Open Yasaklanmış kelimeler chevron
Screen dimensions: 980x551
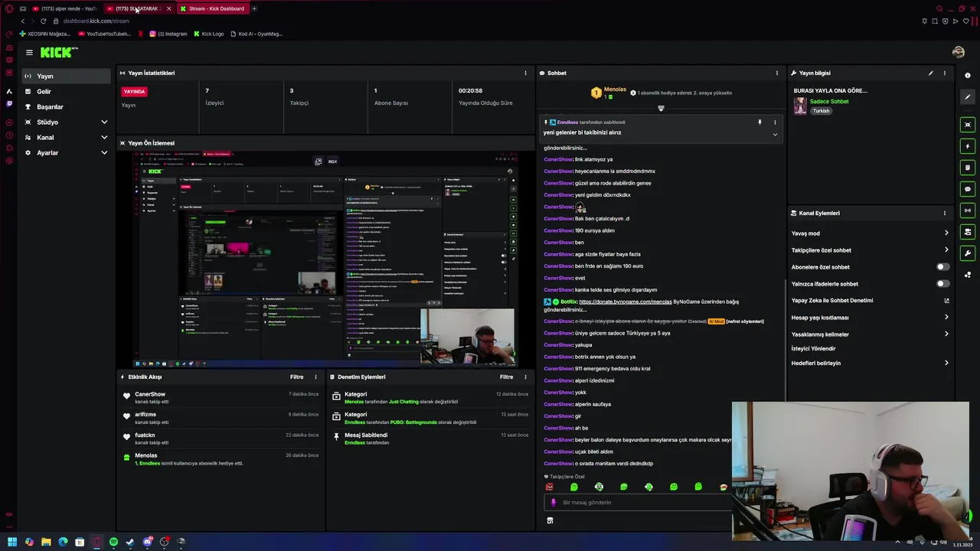click(946, 334)
